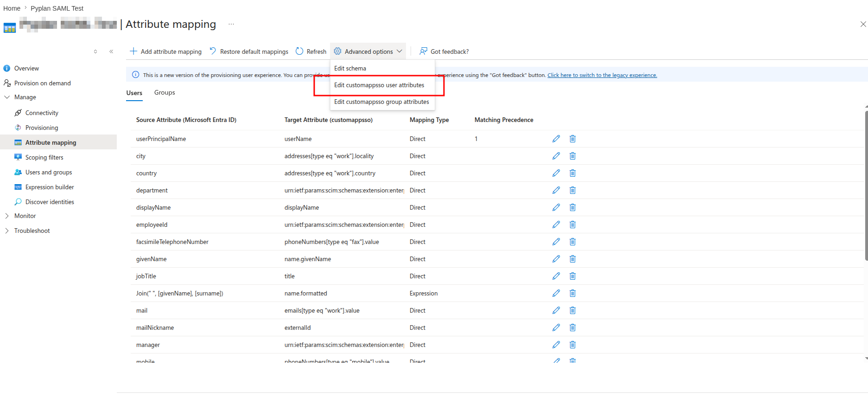
Task: Click the sidebar up-down sort arrows
Action: pyautogui.click(x=95, y=51)
